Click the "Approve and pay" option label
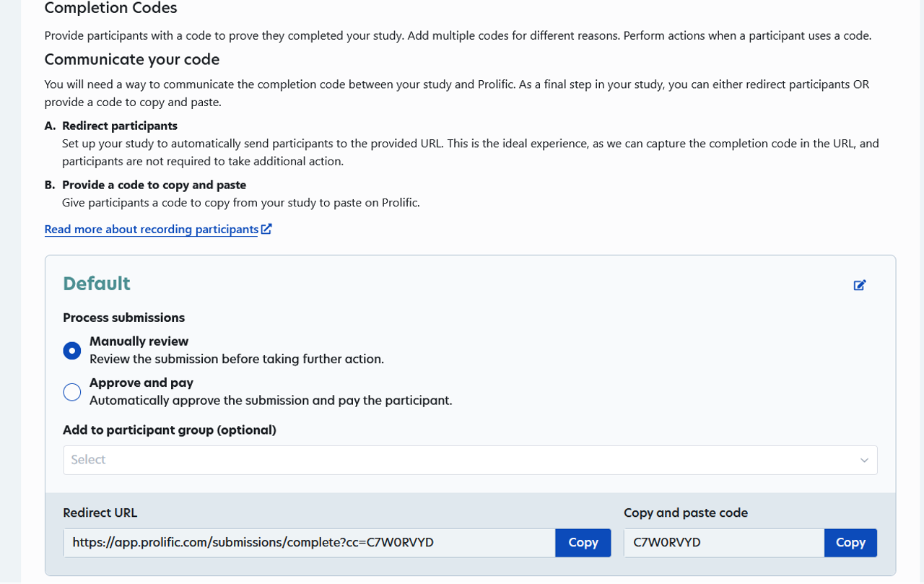 pos(141,383)
